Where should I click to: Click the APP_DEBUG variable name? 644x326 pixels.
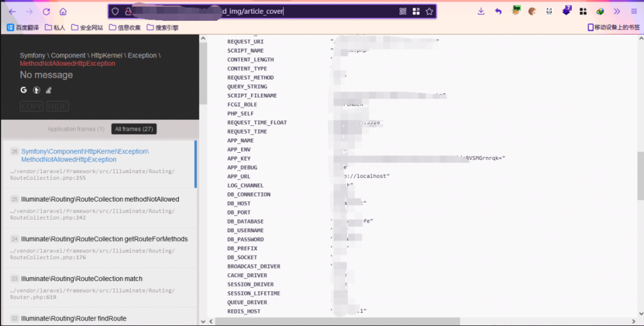tap(242, 168)
